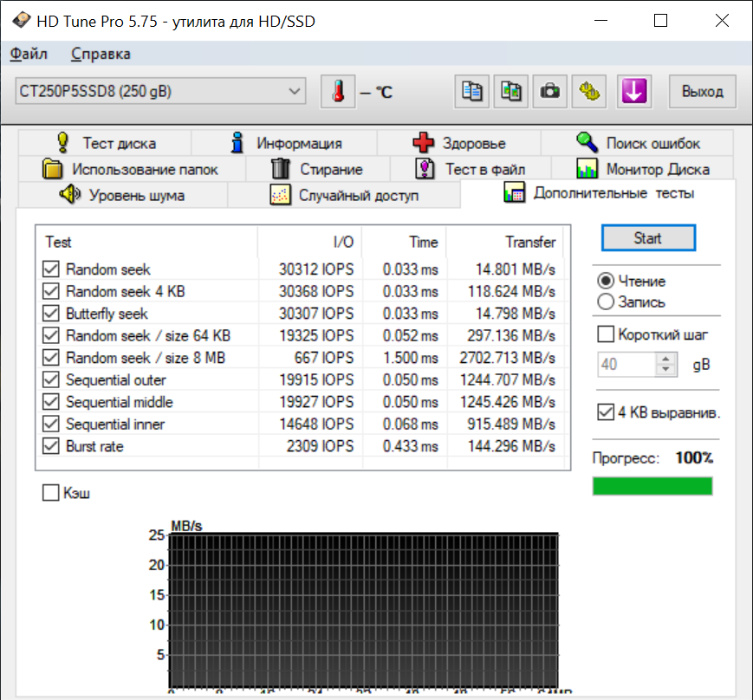753x700 pixels.
Task: Save screenshot using camera icon
Action: [x=549, y=92]
